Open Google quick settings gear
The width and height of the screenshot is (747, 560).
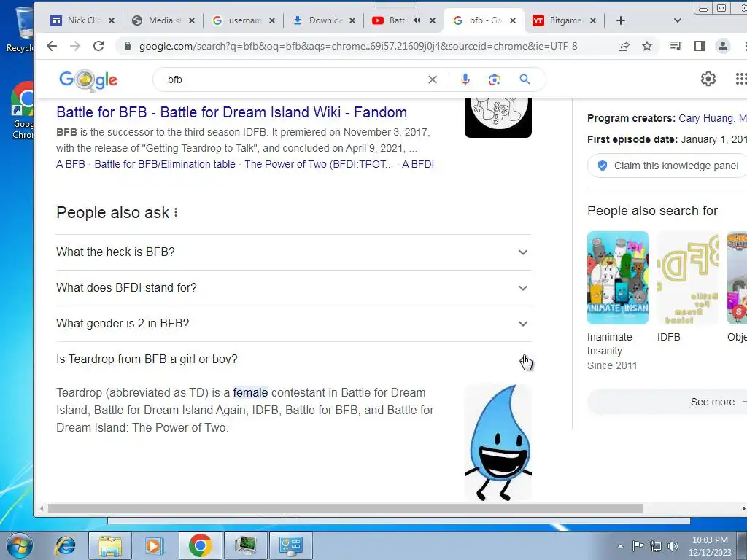(x=708, y=79)
